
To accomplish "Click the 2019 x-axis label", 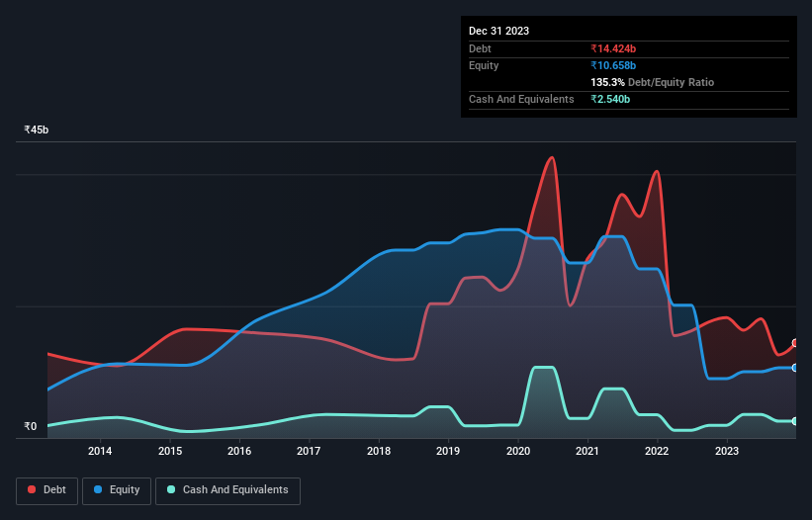I will pyautogui.click(x=448, y=451).
